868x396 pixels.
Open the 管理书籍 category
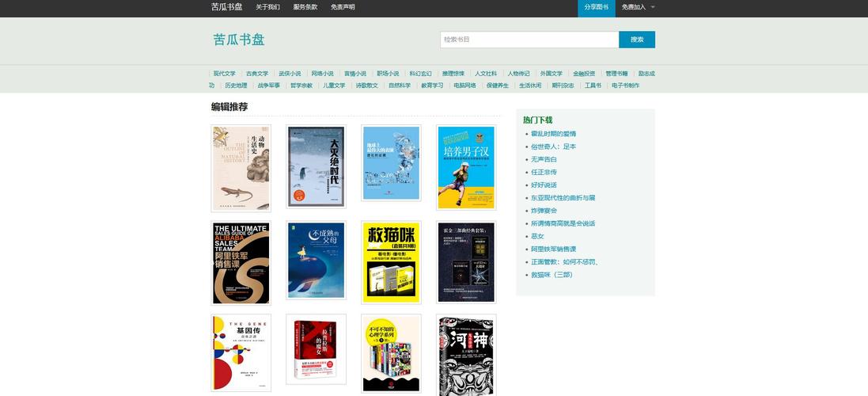point(616,74)
